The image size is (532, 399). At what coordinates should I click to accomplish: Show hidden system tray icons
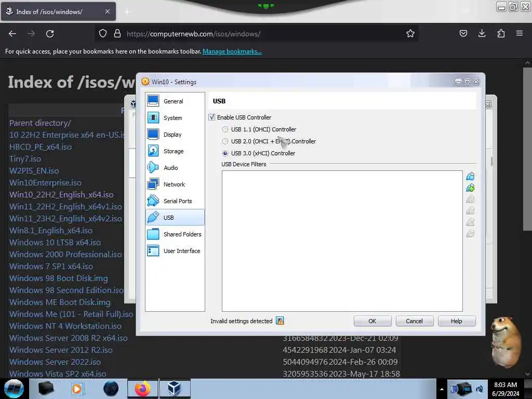(442, 389)
